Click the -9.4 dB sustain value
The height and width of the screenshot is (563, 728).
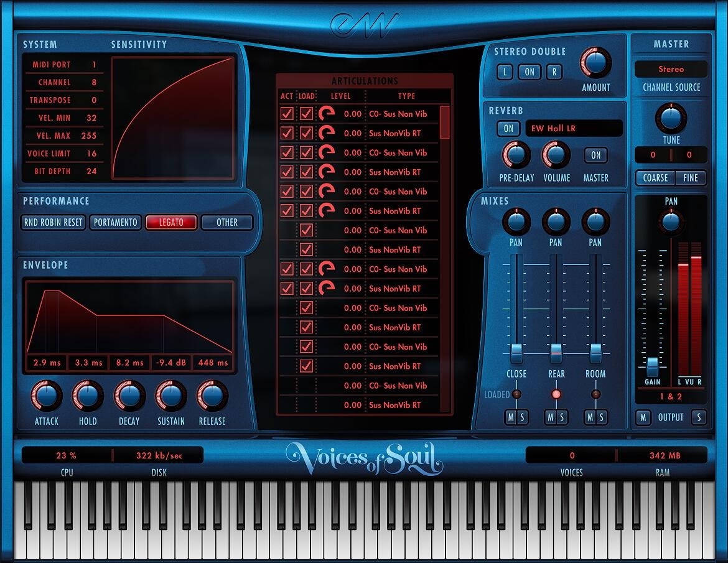tap(171, 363)
